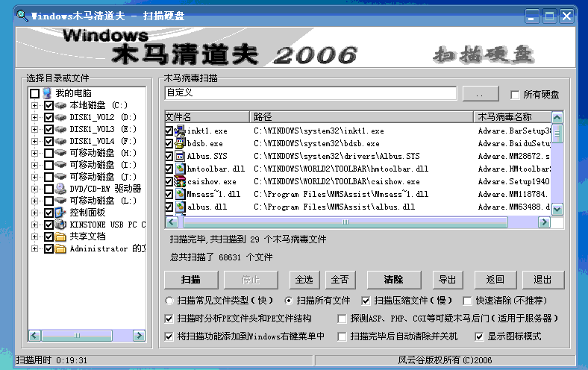This screenshot has width=588, height=370.
Task: Expand the KINSTONE USB tree node
Action: (x=34, y=225)
